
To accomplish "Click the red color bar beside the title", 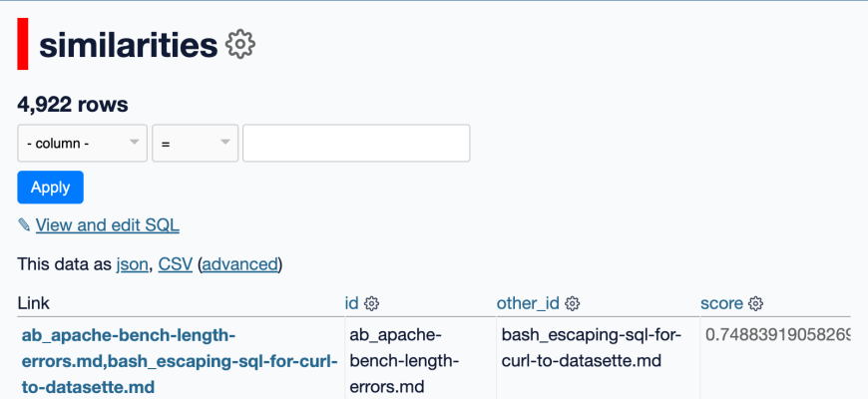I will click(x=23, y=45).
